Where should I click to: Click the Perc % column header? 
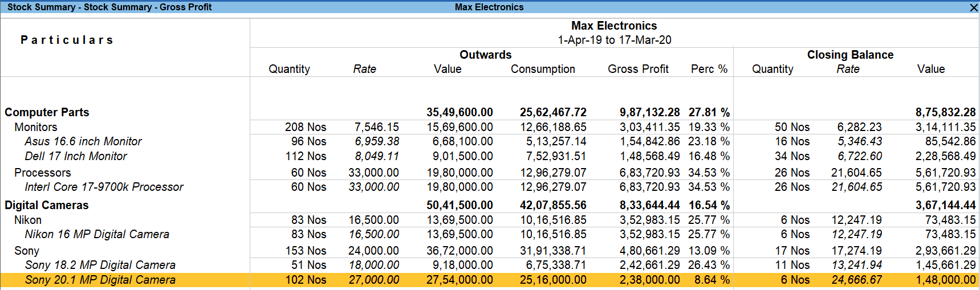coord(709,69)
